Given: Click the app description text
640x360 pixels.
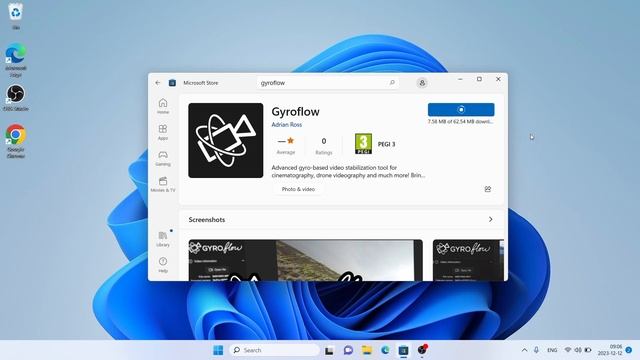Looking at the screenshot, I should 348,171.
